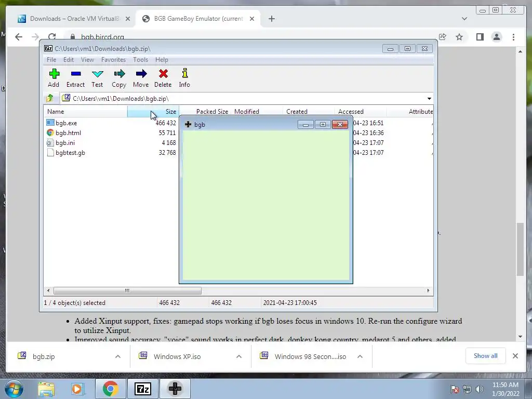Open the Action Center flag icon

[x=454, y=389]
